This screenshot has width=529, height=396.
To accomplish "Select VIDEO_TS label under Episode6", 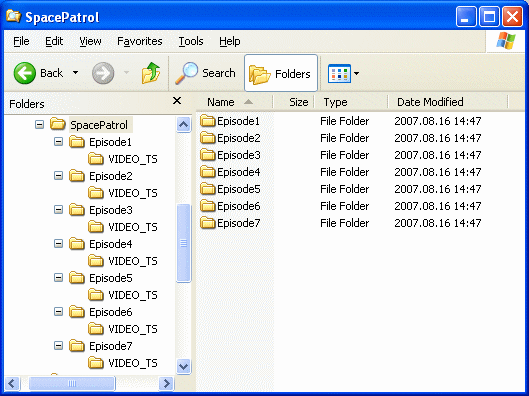I will [133, 329].
